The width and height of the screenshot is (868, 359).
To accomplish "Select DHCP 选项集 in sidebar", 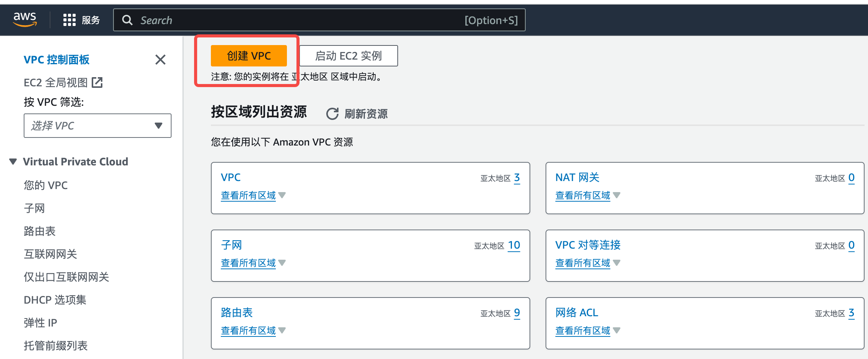I will point(55,300).
